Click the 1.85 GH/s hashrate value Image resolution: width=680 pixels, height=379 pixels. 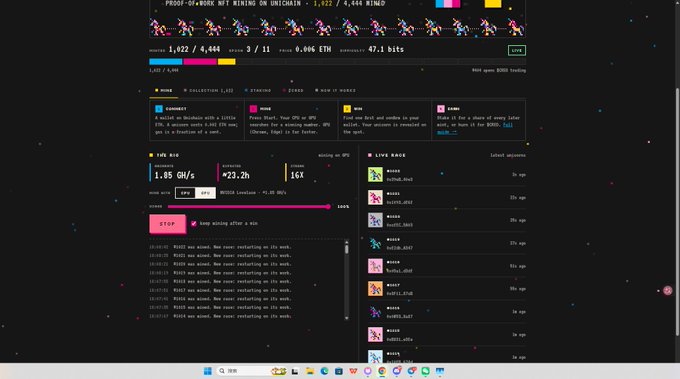[x=174, y=176]
